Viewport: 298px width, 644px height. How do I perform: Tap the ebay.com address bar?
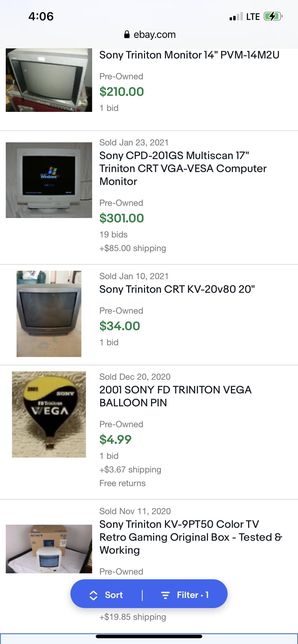point(150,34)
